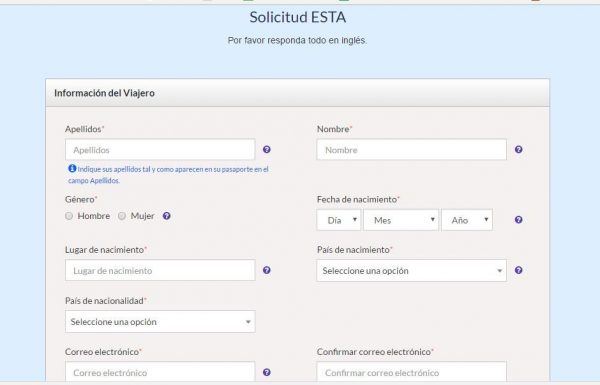Open help icon beside Correo electrónico field

(267, 372)
